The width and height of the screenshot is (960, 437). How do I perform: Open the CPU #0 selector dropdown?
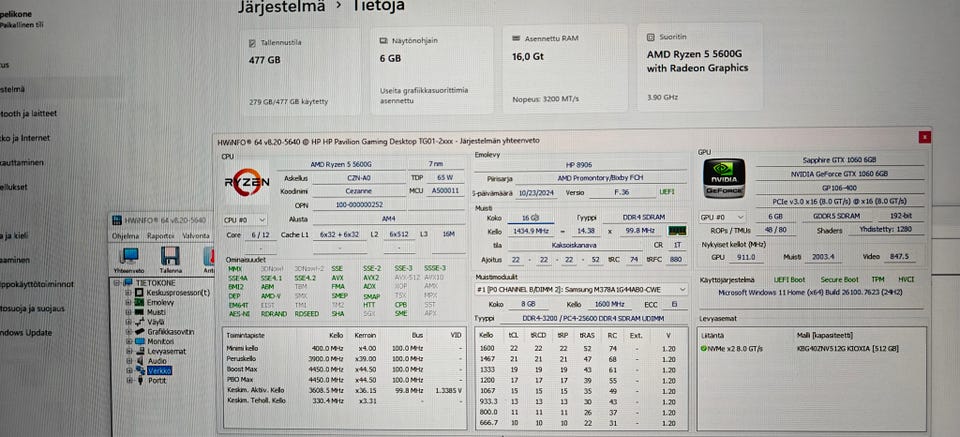click(x=244, y=219)
